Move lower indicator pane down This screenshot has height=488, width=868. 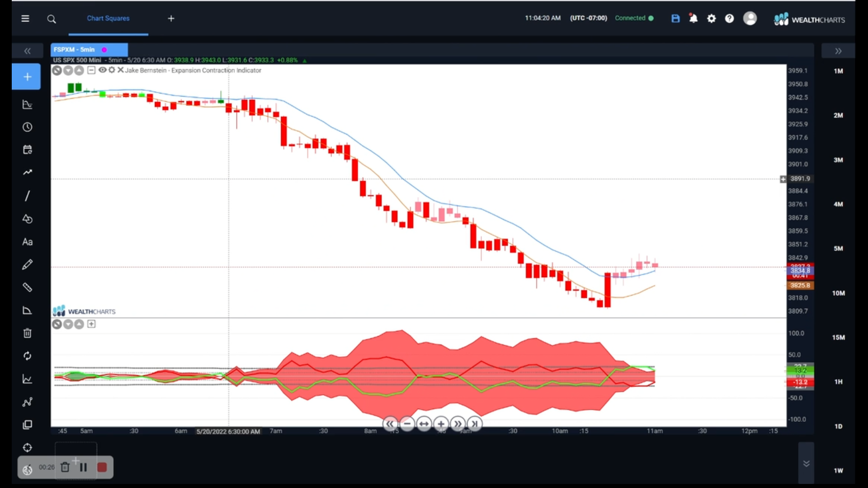click(68, 324)
